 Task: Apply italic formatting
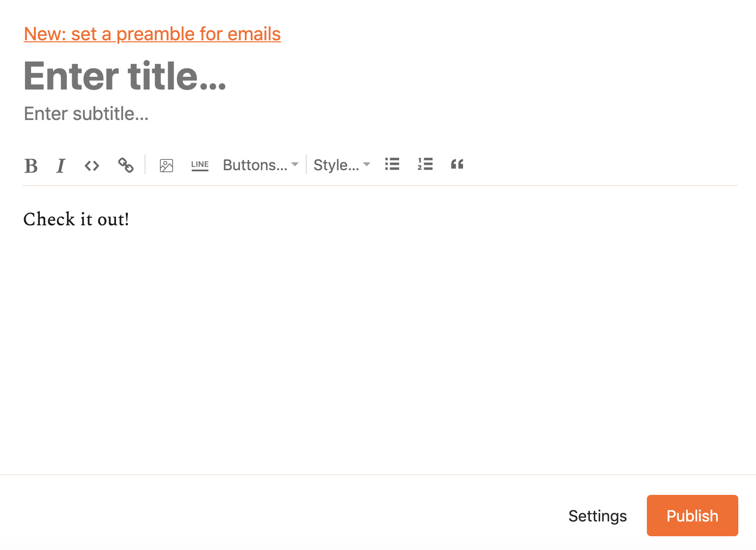coord(60,166)
